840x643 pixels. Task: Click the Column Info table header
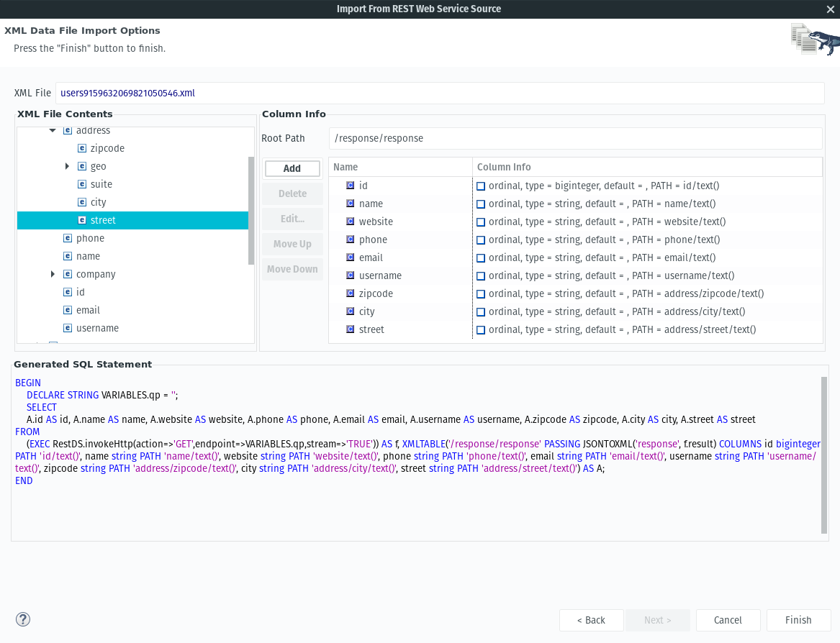647,167
